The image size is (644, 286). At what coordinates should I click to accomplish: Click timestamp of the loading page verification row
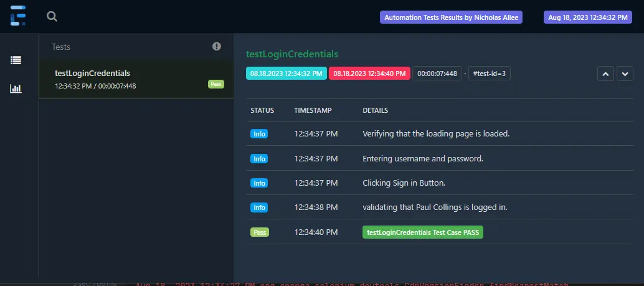tap(316, 133)
